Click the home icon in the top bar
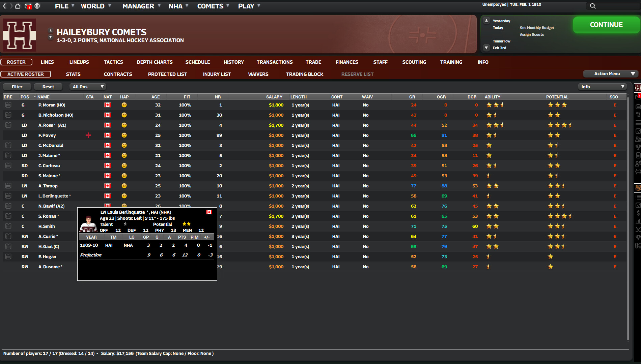This screenshot has height=364, width=641. point(18,6)
